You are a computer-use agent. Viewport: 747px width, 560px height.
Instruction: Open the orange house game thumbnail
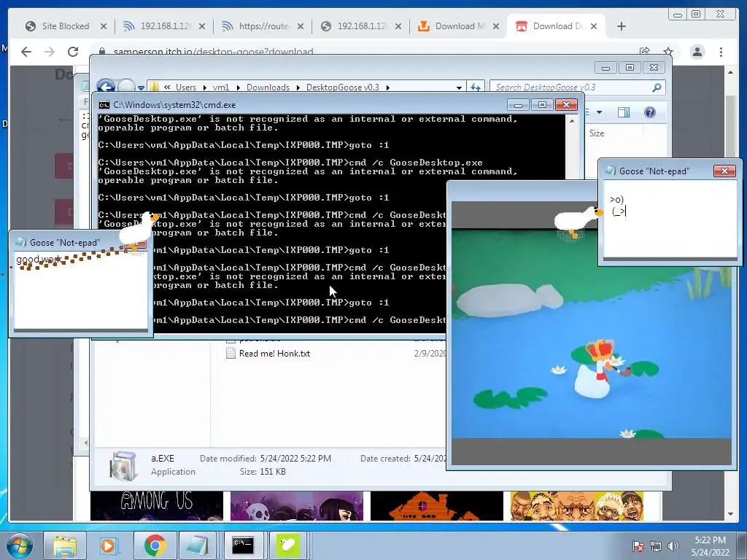(x=436, y=506)
